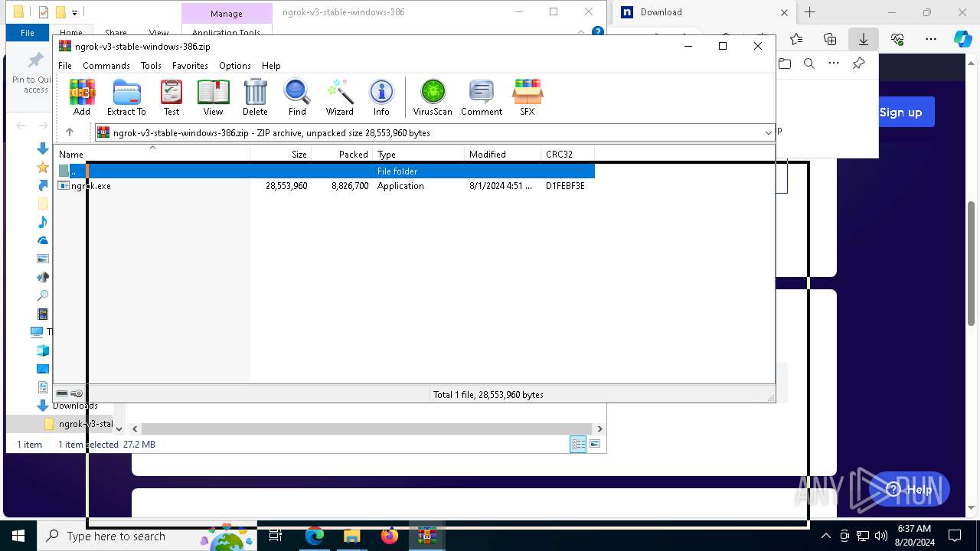Screen dimensions: 980x551
Task: Run the VirusScan tool
Action: click(x=433, y=97)
